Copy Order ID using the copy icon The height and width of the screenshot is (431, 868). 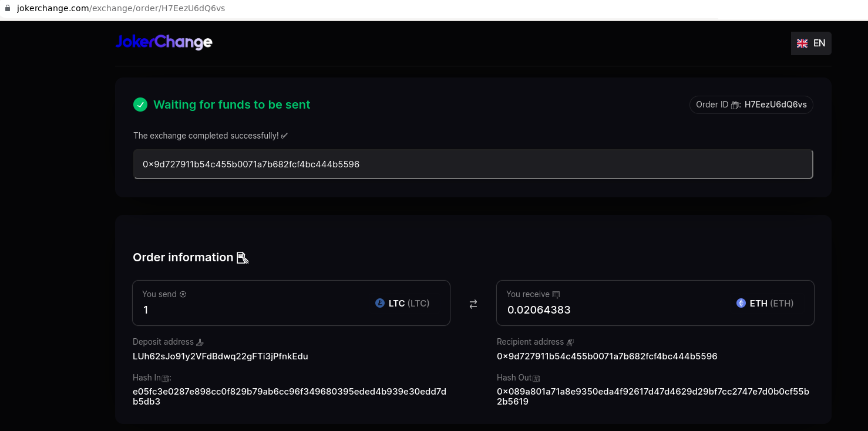click(x=735, y=105)
